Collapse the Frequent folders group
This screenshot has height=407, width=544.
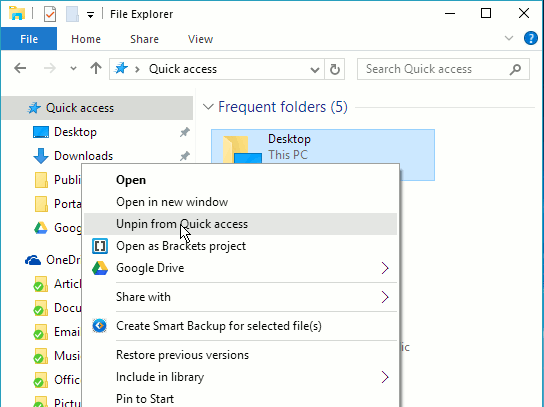(x=208, y=107)
